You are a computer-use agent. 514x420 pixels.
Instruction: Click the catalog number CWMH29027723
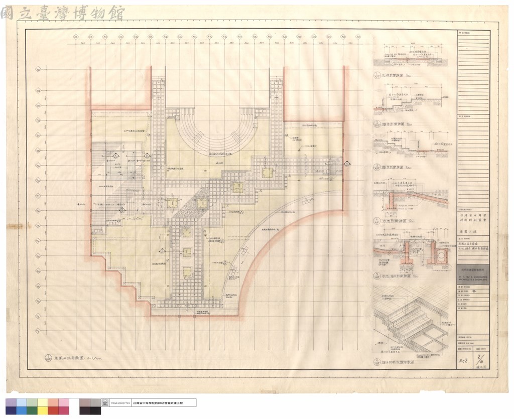tap(120, 403)
